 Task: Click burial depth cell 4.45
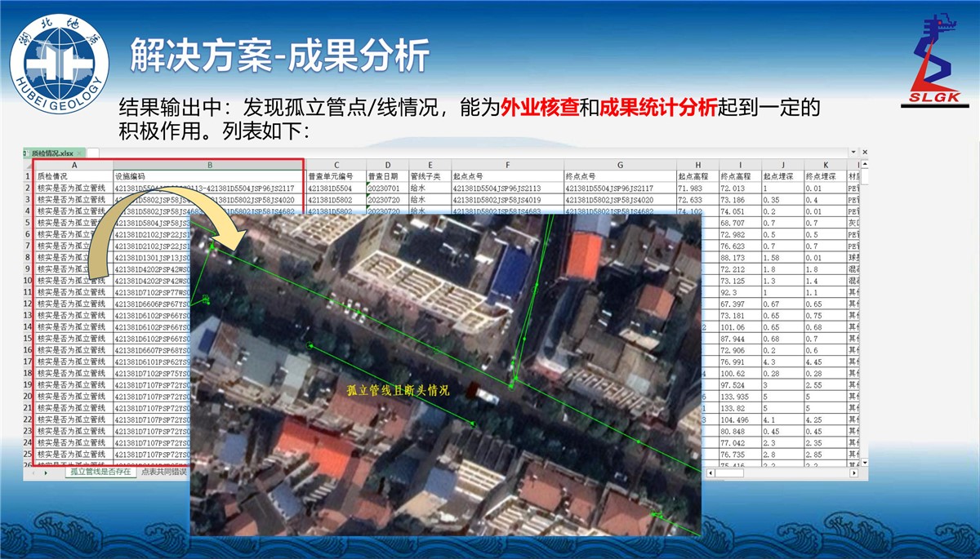[x=825, y=362]
